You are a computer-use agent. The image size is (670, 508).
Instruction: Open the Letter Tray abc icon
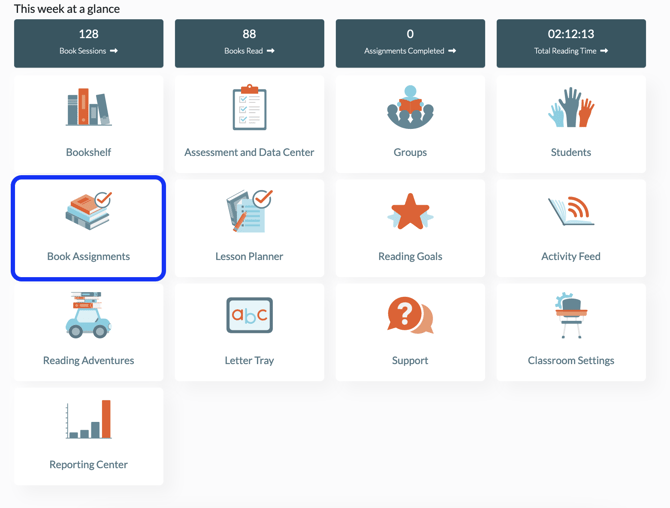pos(250,315)
